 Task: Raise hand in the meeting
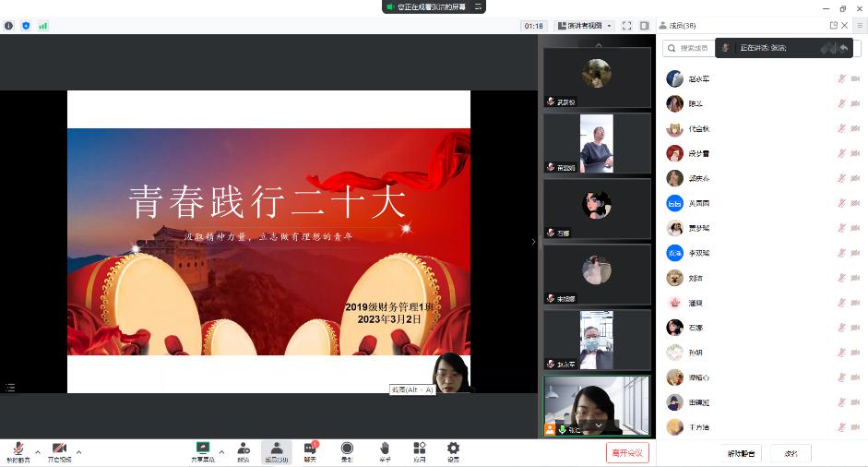point(384,450)
